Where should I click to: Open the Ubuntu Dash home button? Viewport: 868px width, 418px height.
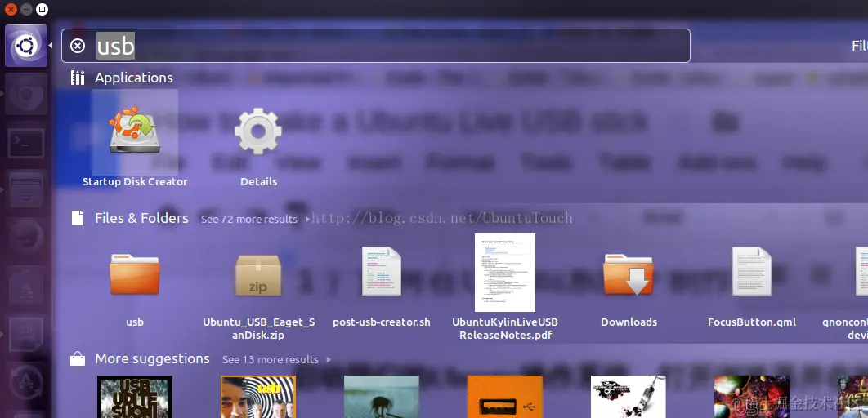coord(26,46)
